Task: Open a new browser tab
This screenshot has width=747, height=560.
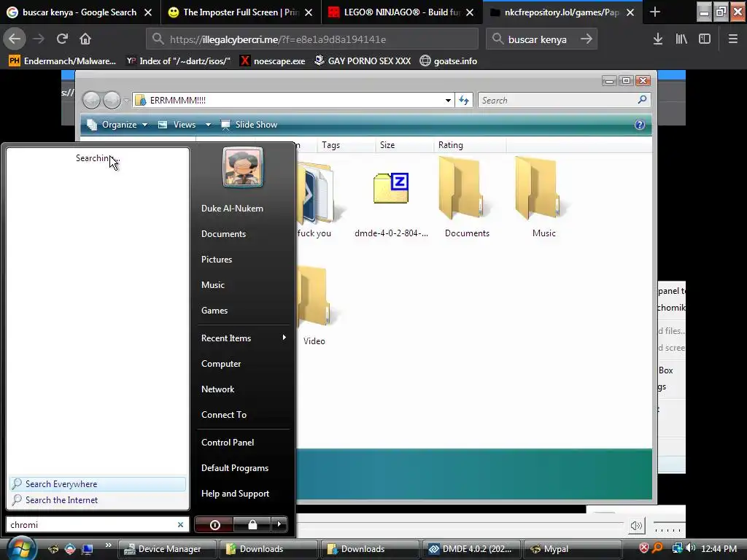Action: (x=655, y=12)
